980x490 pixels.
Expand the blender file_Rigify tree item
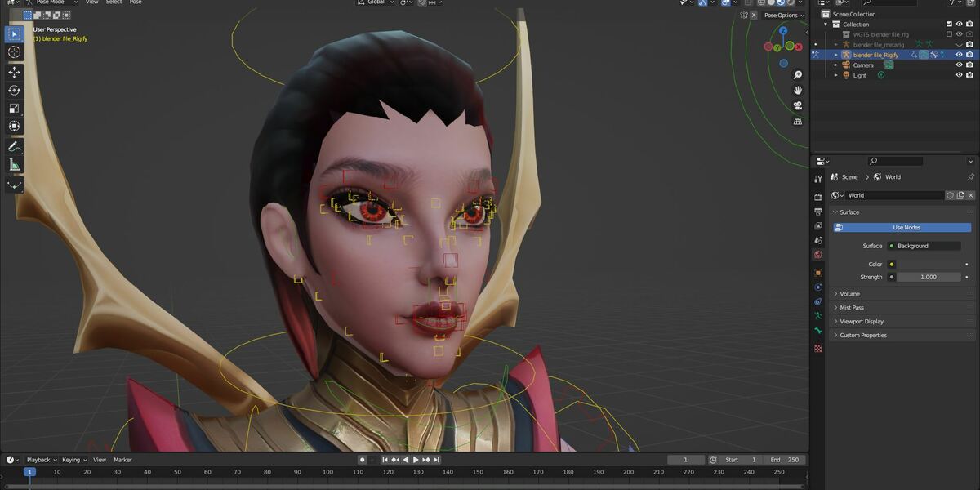pos(836,55)
